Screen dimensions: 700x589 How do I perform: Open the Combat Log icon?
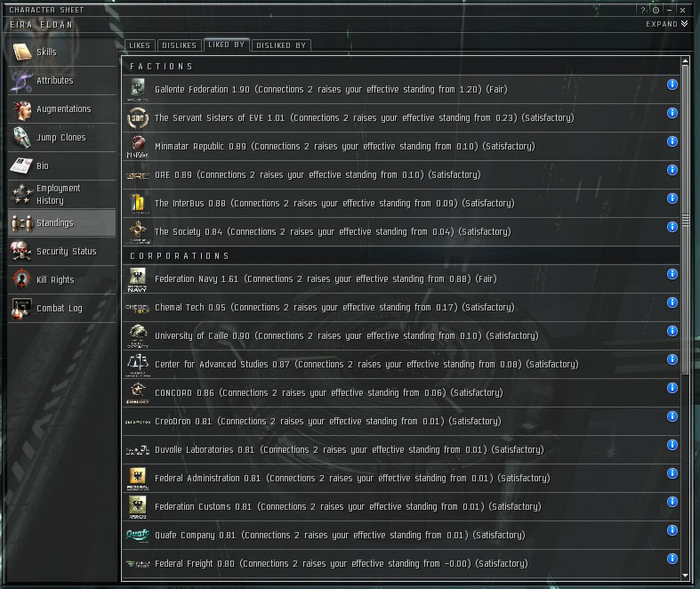(x=21, y=309)
